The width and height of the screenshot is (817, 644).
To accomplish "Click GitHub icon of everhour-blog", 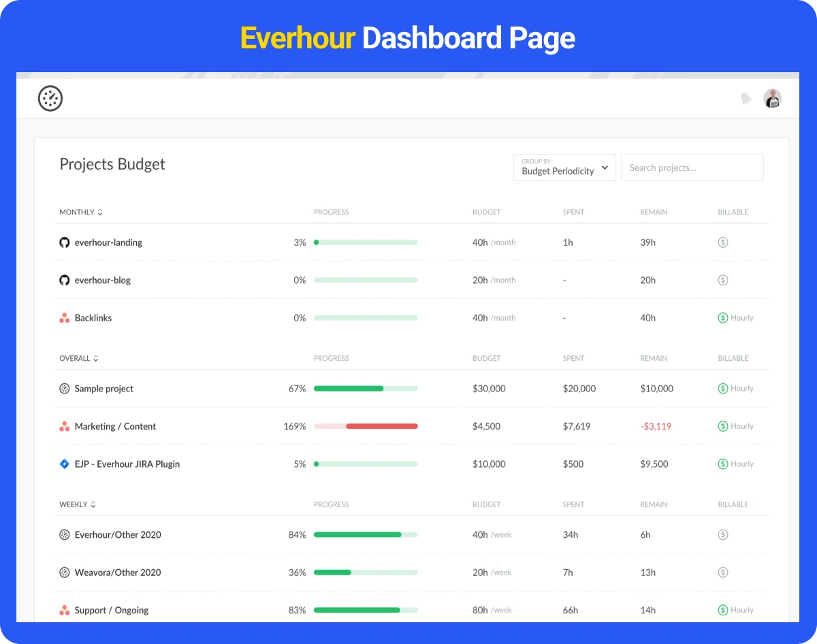I will click(65, 280).
